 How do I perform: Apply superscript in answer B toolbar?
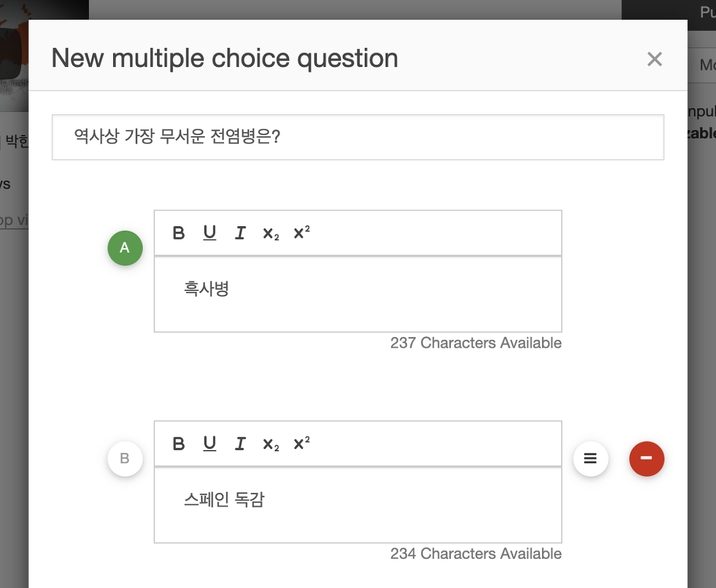302,443
